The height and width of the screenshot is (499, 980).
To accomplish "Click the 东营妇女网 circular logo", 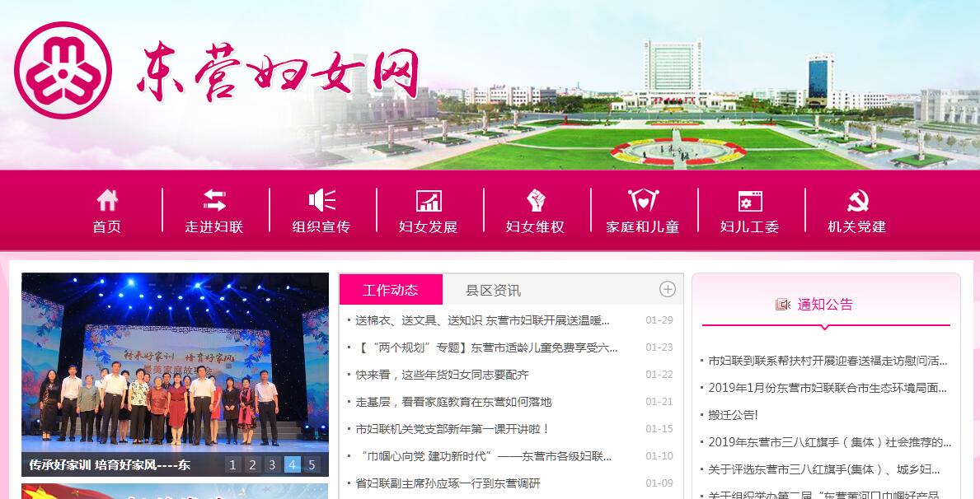I will point(63,70).
